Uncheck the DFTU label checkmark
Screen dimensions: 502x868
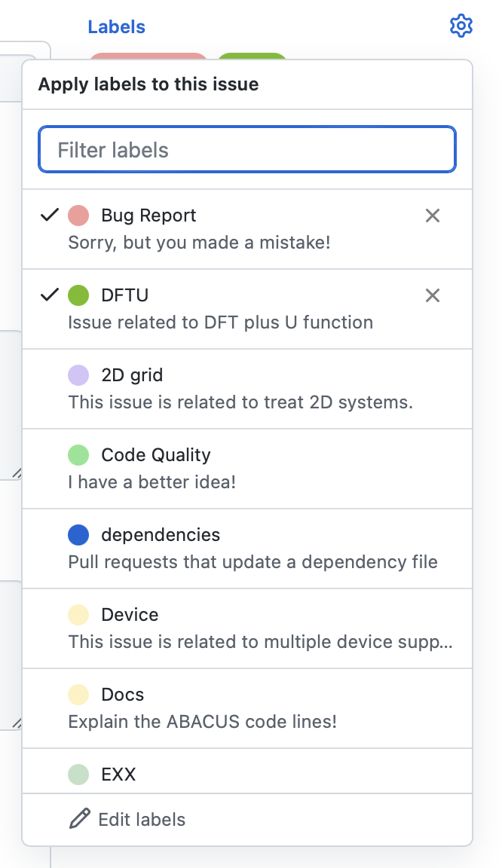(49, 295)
